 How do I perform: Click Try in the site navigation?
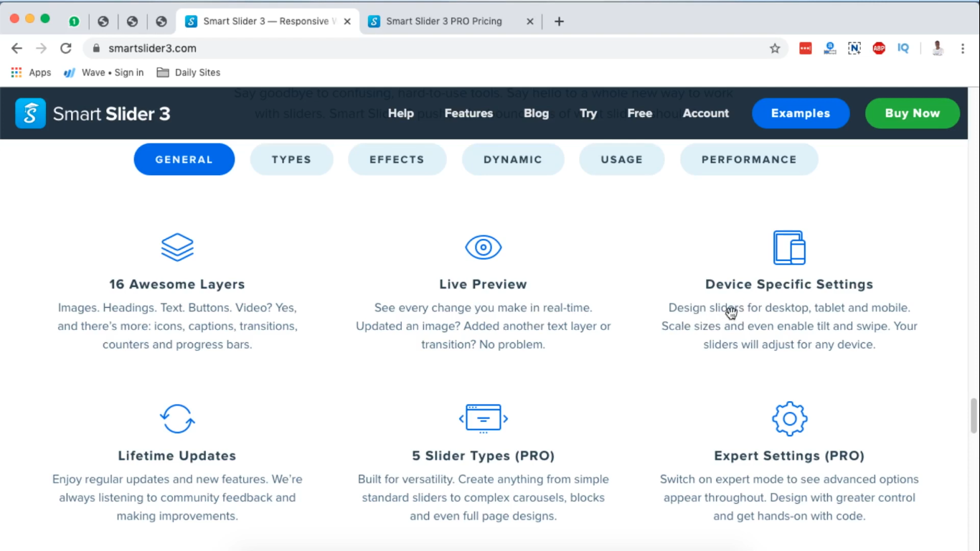coord(588,113)
